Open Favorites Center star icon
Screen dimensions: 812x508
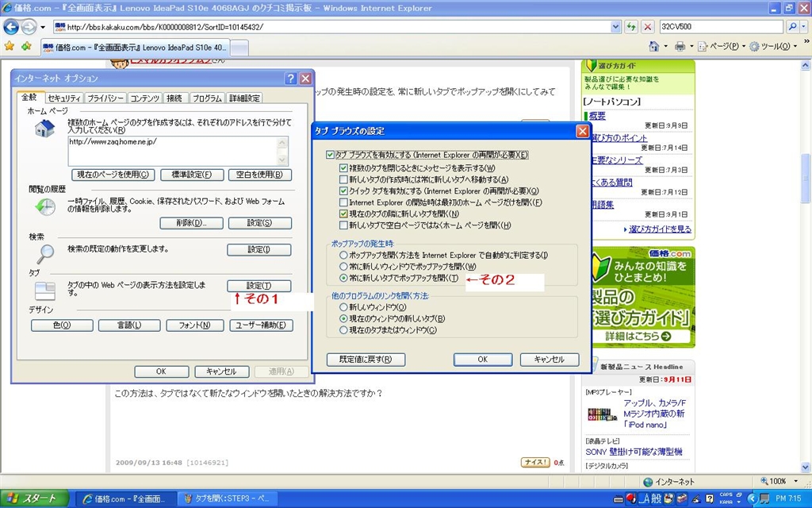pyautogui.click(x=10, y=47)
